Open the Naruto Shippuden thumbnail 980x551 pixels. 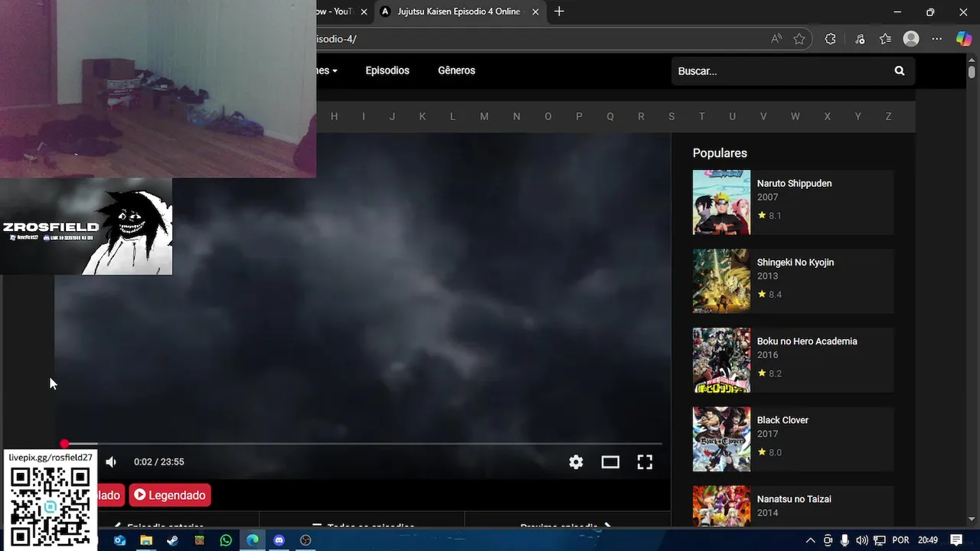(x=721, y=202)
